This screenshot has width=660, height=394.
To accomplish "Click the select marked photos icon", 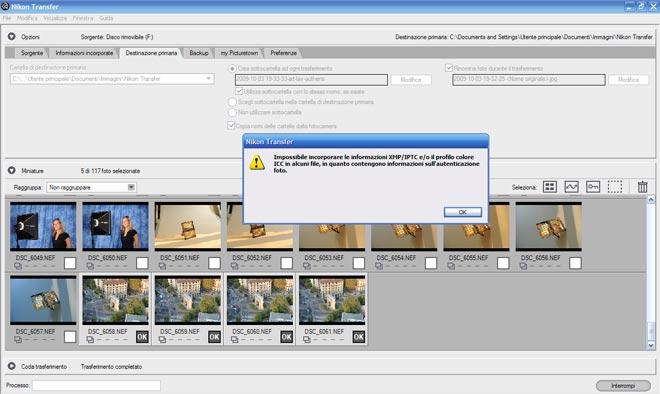I will tap(571, 186).
